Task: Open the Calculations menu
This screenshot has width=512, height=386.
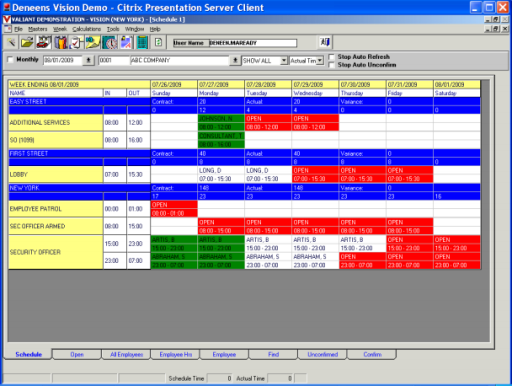Action: [x=86, y=29]
